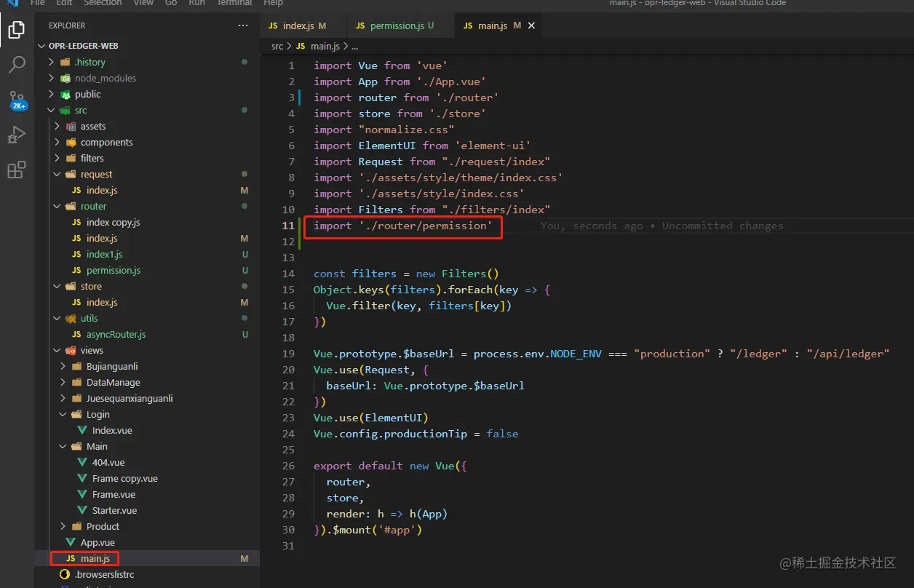Switch to the permission.js tab
This screenshot has width=914, height=588.
coord(397,25)
